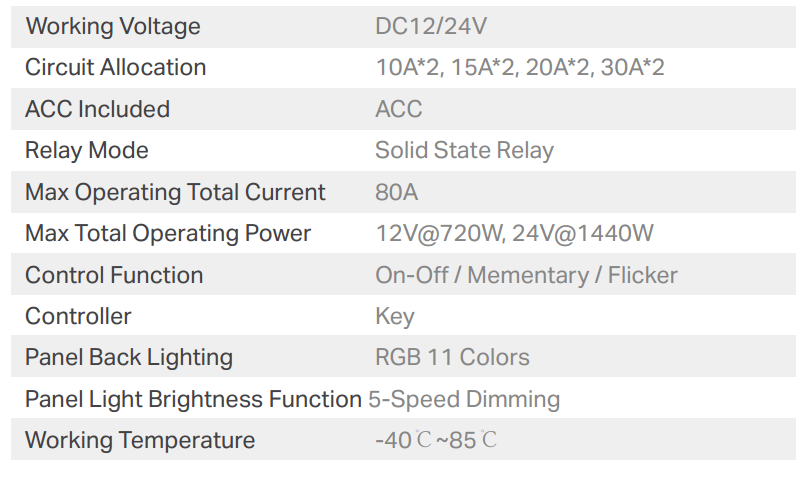Select the -40℃~85℃ temperature value
Screen dimensions: 810x481
coord(436,441)
